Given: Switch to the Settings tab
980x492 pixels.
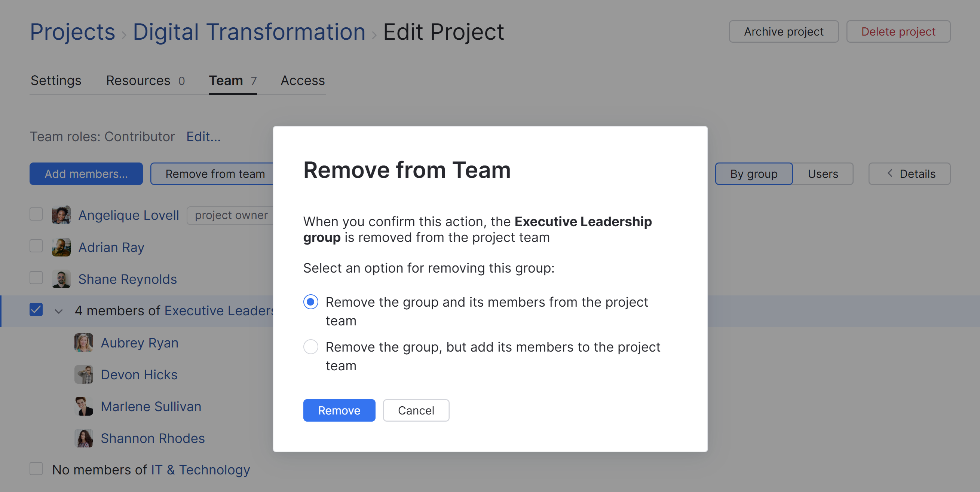Looking at the screenshot, I should [56, 81].
